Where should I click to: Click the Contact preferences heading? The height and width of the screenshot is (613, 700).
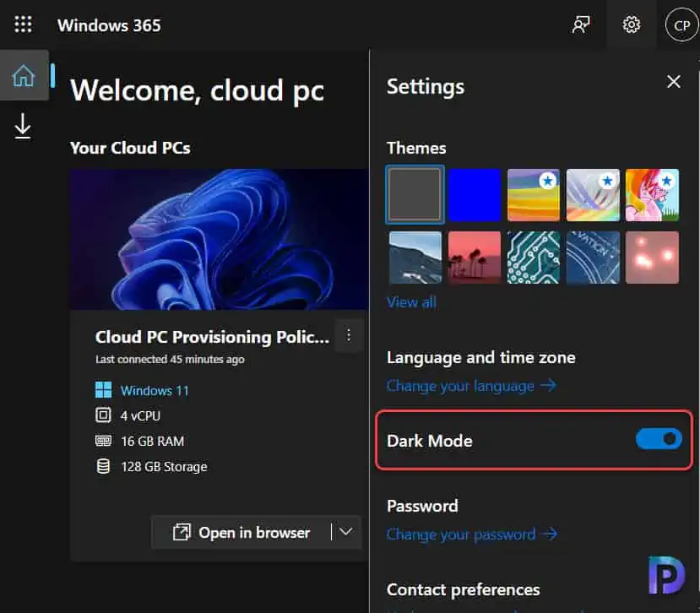pyautogui.click(x=464, y=590)
